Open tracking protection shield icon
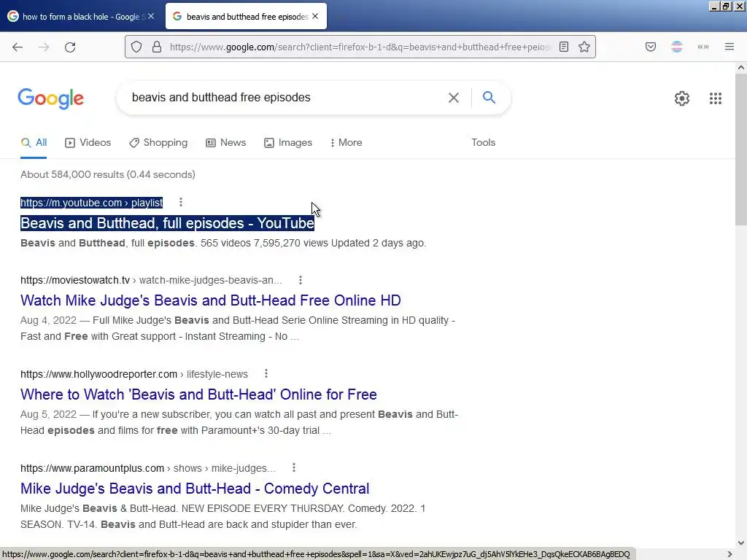This screenshot has height=560, width=747. [x=136, y=47]
